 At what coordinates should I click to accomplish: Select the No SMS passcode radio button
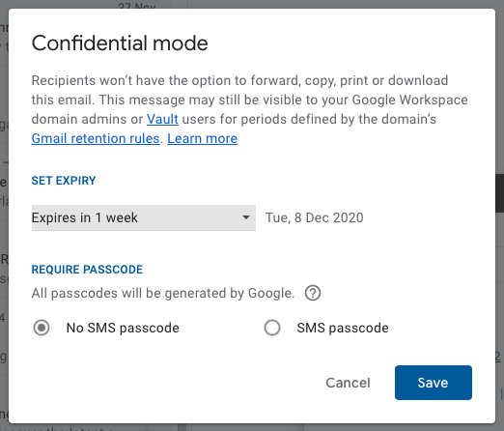click(x=42, y=328)
